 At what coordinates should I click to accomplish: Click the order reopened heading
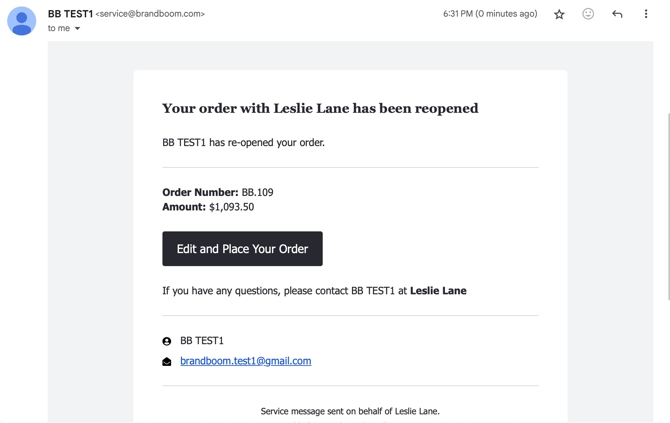click(x=320, y=108)
